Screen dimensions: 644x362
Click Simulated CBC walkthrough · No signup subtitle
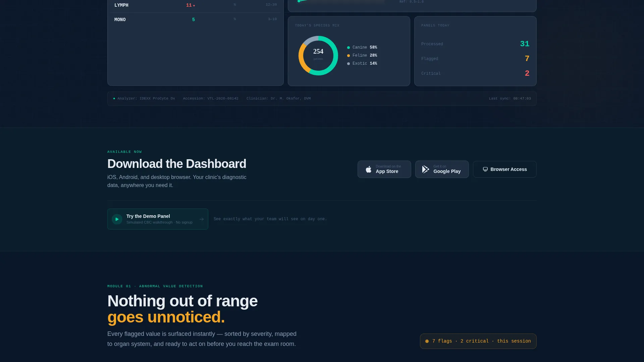pyautogui.click(x=159, y=223)
